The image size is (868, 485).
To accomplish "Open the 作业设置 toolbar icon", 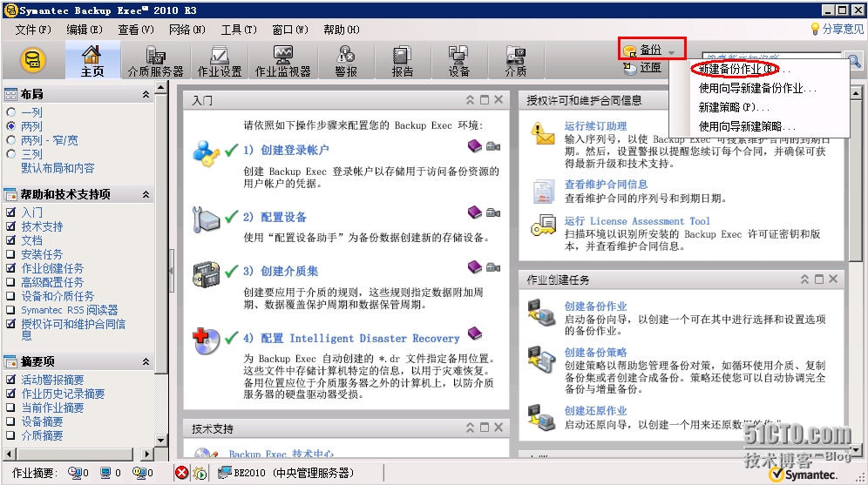I will pyautogui.click(x=220, y=61).
